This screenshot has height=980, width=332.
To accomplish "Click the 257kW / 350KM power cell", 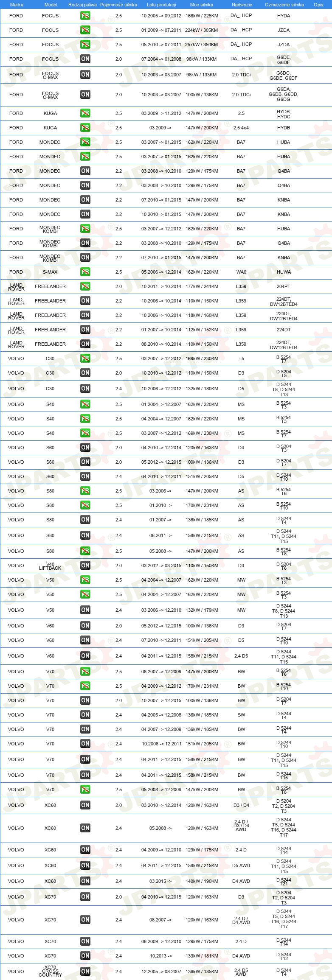I will 202,45.
